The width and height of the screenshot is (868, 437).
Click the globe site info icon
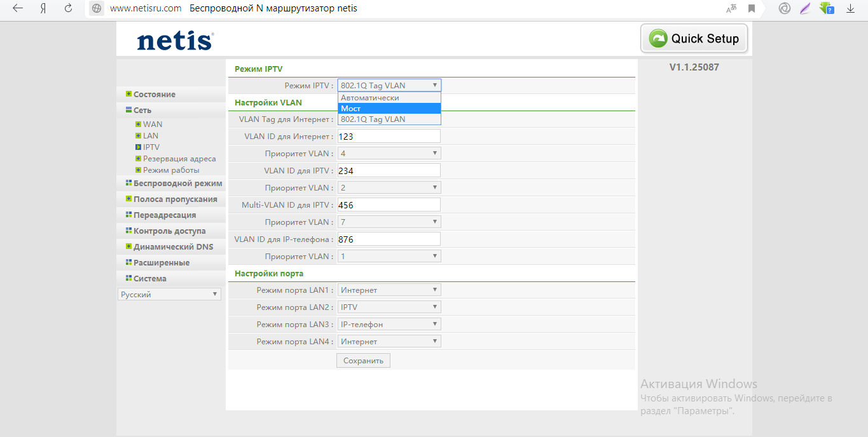[x=97, y=9]
